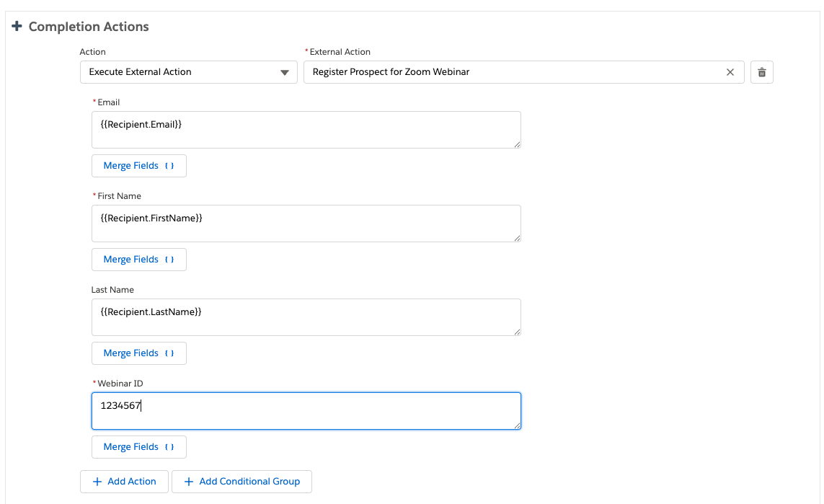Grab the resize handle of the Last Name text area

pos(517,332)
